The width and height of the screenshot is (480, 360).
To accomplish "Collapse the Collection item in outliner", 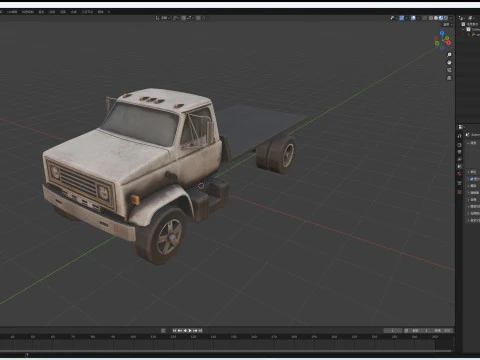I will coord(463,29).
